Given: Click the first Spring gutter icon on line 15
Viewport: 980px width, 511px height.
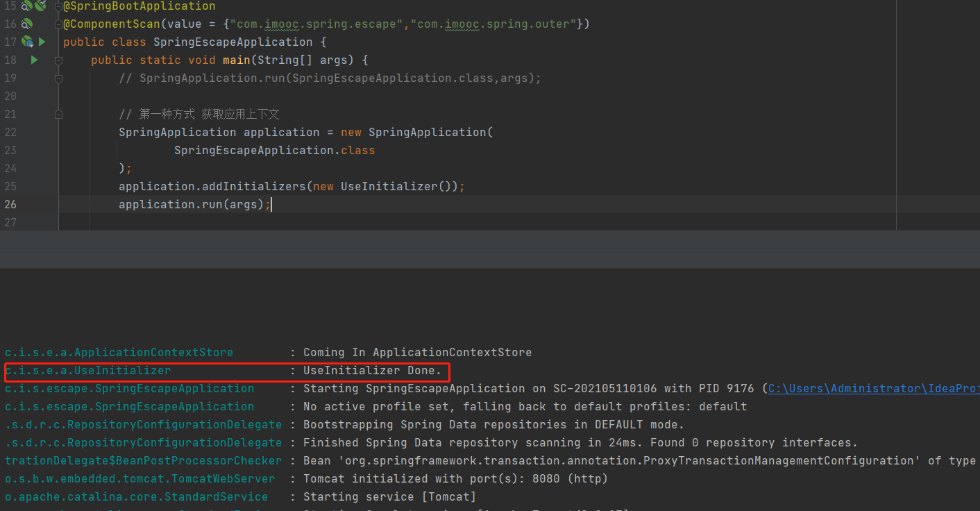Looking at the screenshot, I should [x=26, y=6].
